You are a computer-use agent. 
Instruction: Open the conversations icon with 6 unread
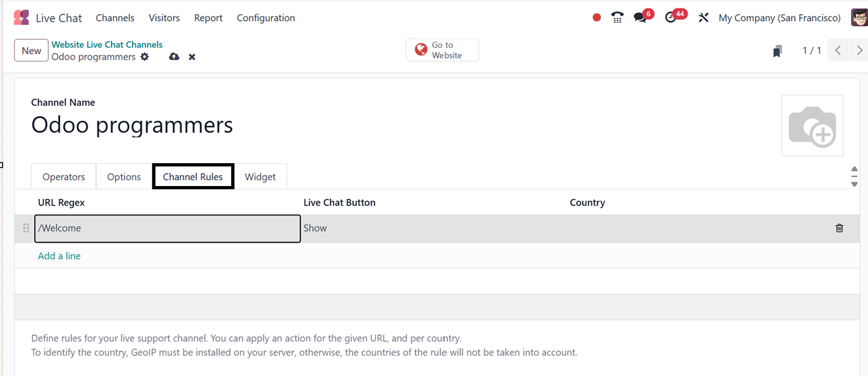point(640,18)
